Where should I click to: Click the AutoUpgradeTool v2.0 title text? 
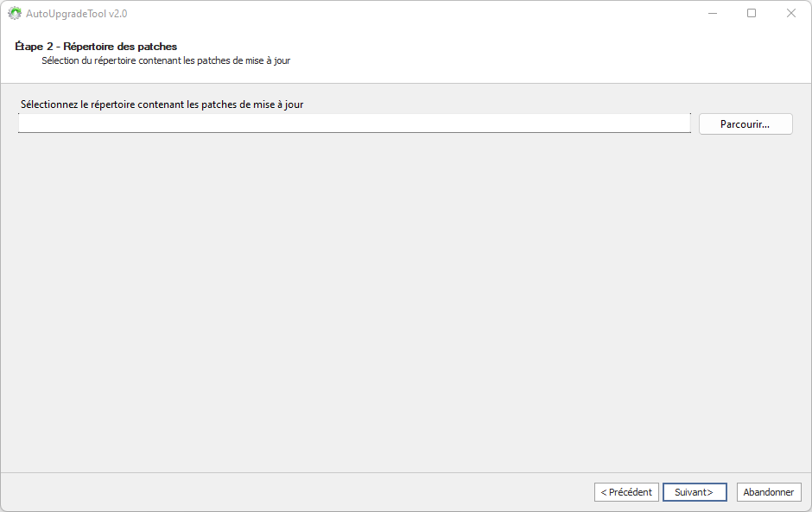[x=76, y=14]
